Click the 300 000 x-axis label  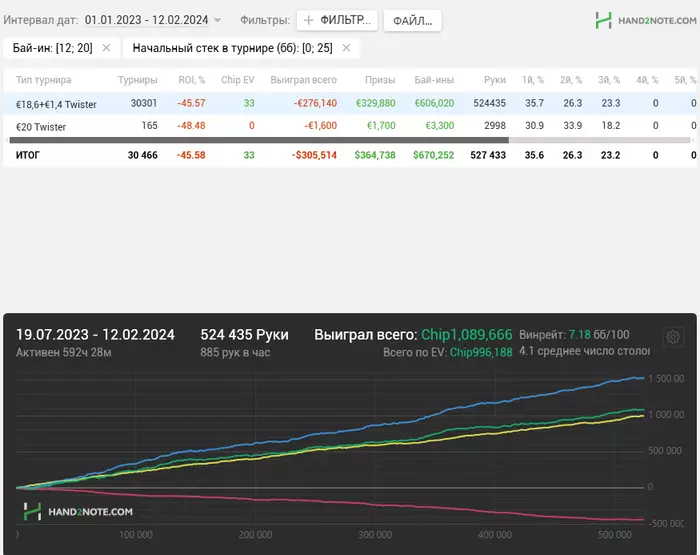click(375, 535)
